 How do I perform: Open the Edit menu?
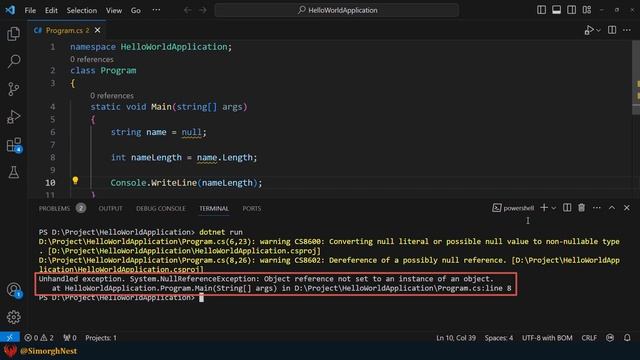tap(51, 10)
